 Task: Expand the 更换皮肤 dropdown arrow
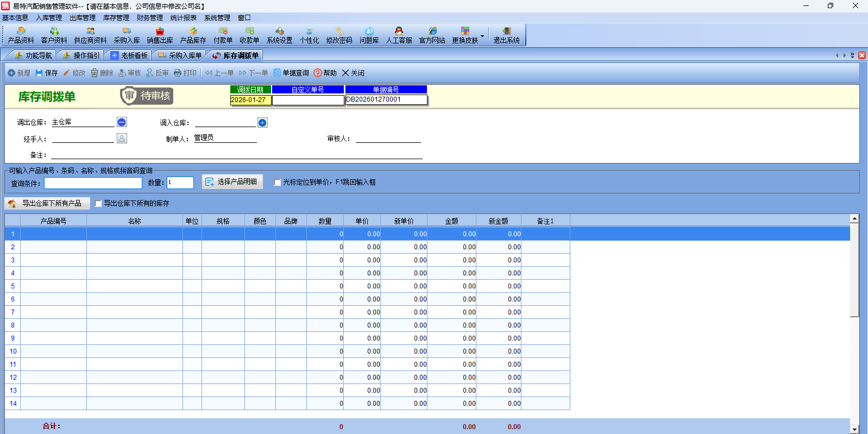482,36
